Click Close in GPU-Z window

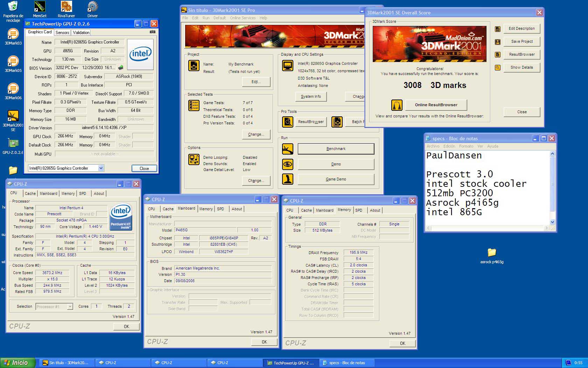click(x=144, y=169)
